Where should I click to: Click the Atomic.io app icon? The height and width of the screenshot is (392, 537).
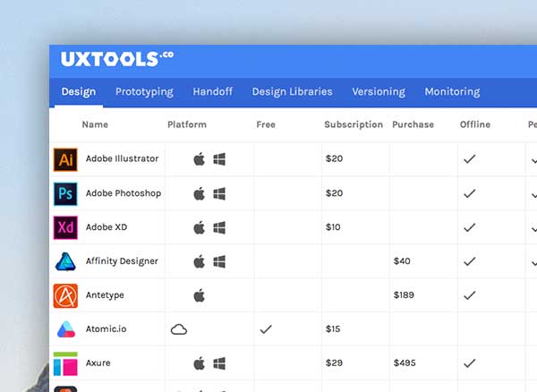pyautogui.click(x=65, y=329)
